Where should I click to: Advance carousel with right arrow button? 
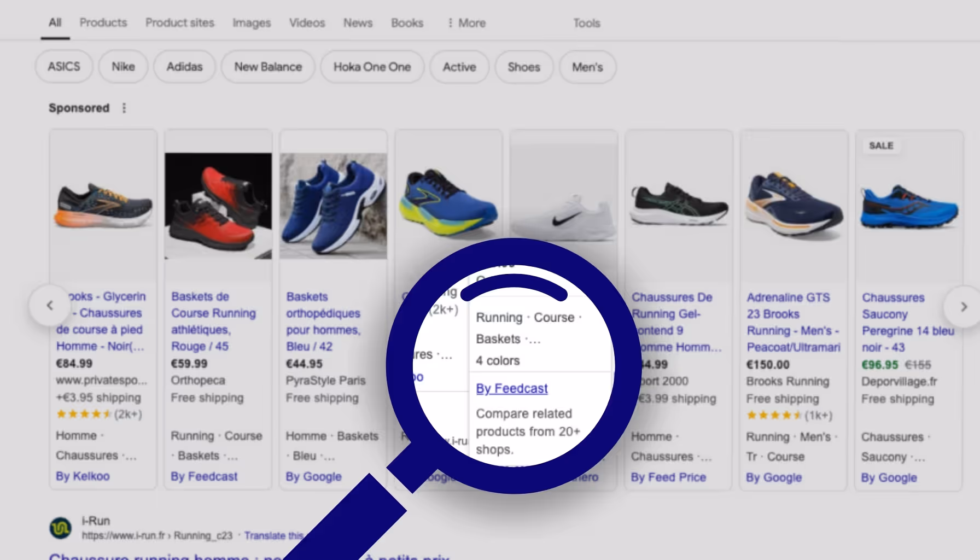click(964, 307)
